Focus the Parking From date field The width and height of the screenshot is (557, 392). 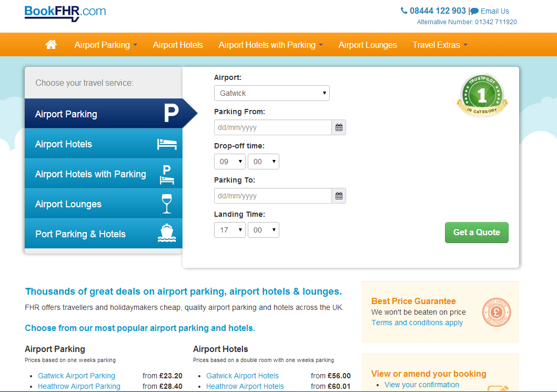[273, 127]
